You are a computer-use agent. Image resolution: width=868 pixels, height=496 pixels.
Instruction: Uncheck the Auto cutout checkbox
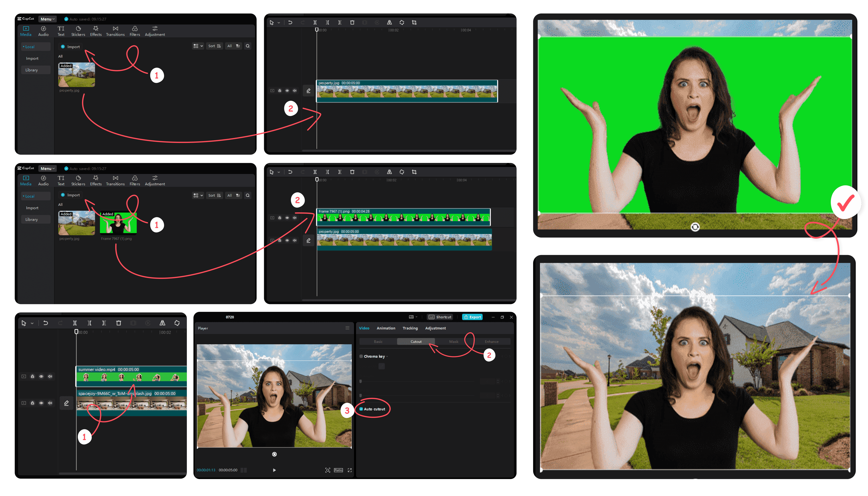click(361, 409)
